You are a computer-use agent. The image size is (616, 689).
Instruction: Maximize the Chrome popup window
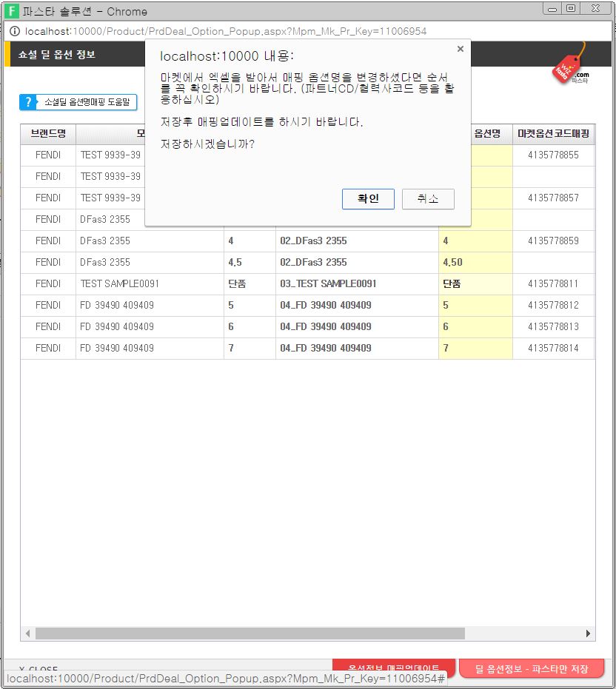click(x=570, y=9)
